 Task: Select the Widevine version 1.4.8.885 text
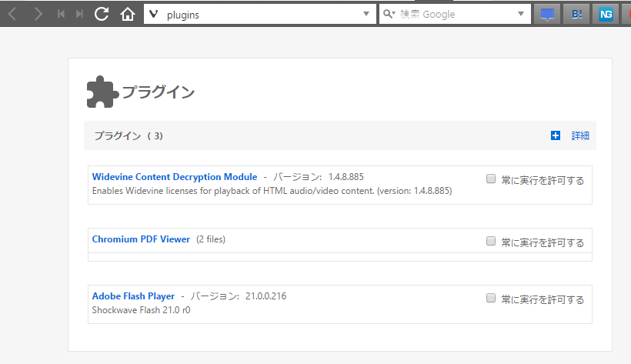pyautogui.click(x=346, y=177)
